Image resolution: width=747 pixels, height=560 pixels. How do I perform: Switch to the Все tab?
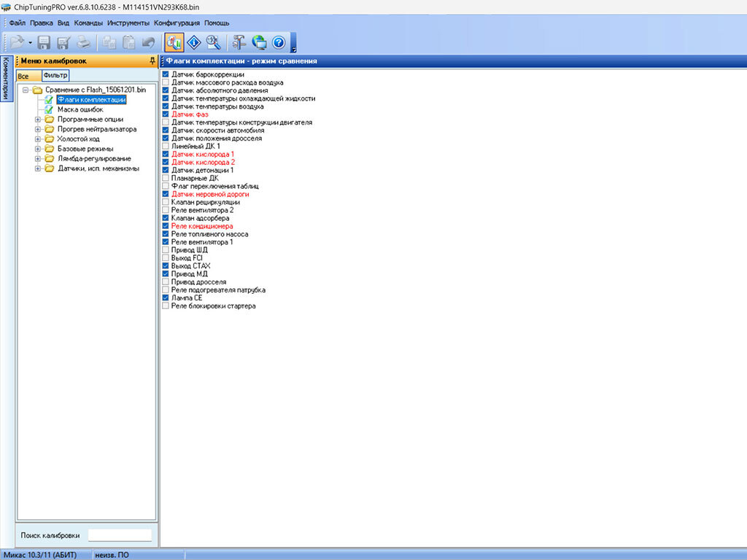point(28,76)
